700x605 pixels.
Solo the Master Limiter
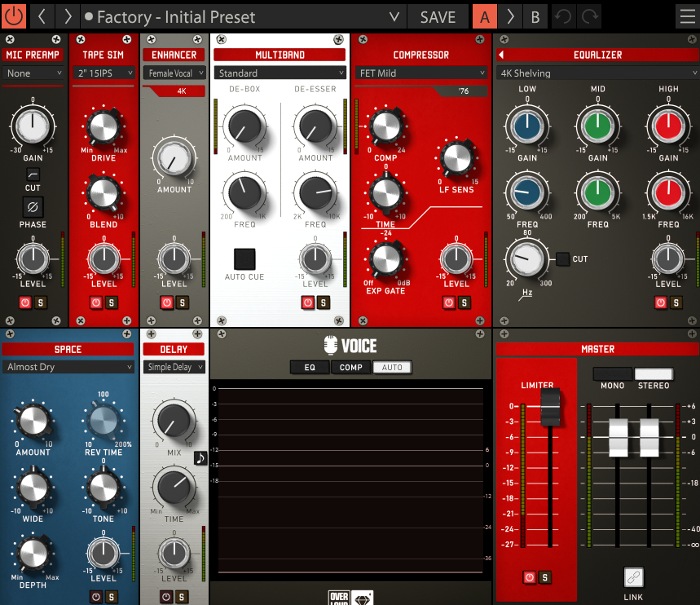(x=544, y=577)
